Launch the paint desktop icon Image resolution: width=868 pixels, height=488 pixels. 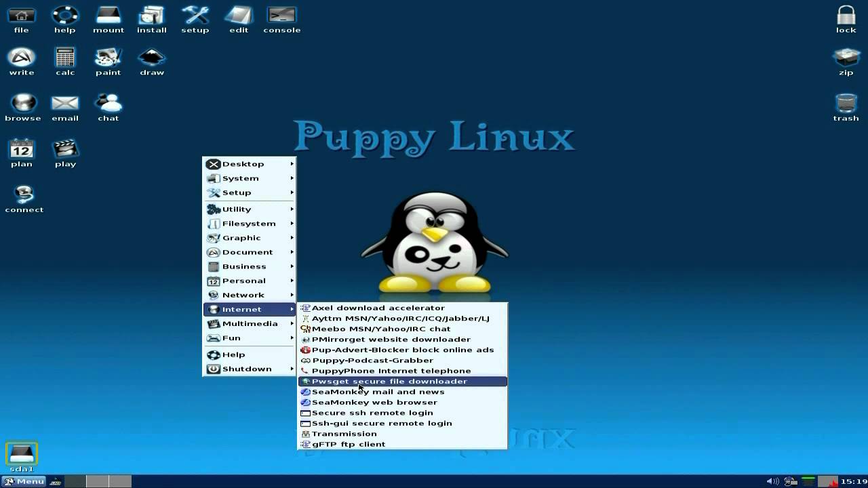tap(108, 62)
